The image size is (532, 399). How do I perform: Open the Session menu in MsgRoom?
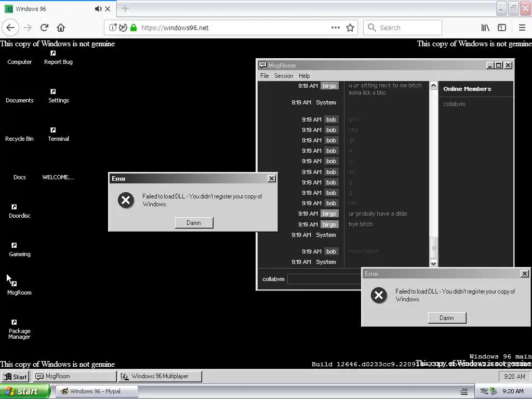coord(284,76)
